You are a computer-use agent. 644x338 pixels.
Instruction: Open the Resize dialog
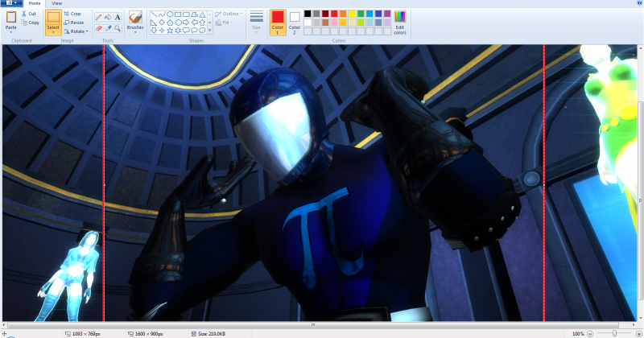pos(74,23)
